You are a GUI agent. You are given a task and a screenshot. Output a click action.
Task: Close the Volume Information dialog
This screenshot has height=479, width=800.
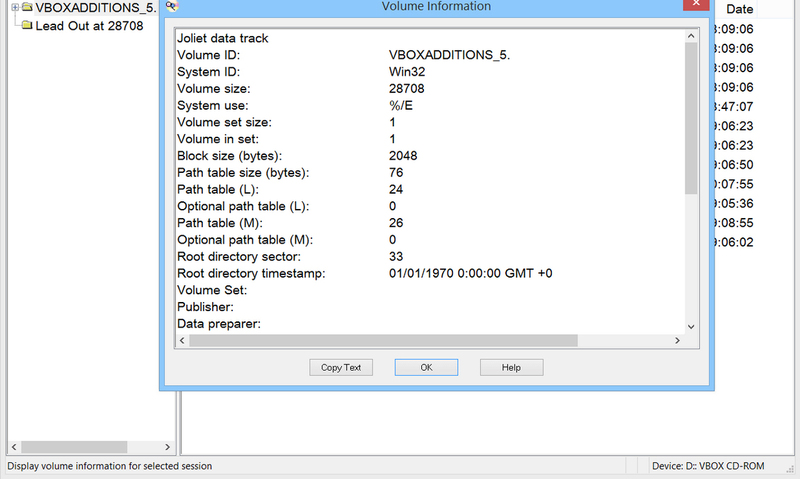point(696,5)
